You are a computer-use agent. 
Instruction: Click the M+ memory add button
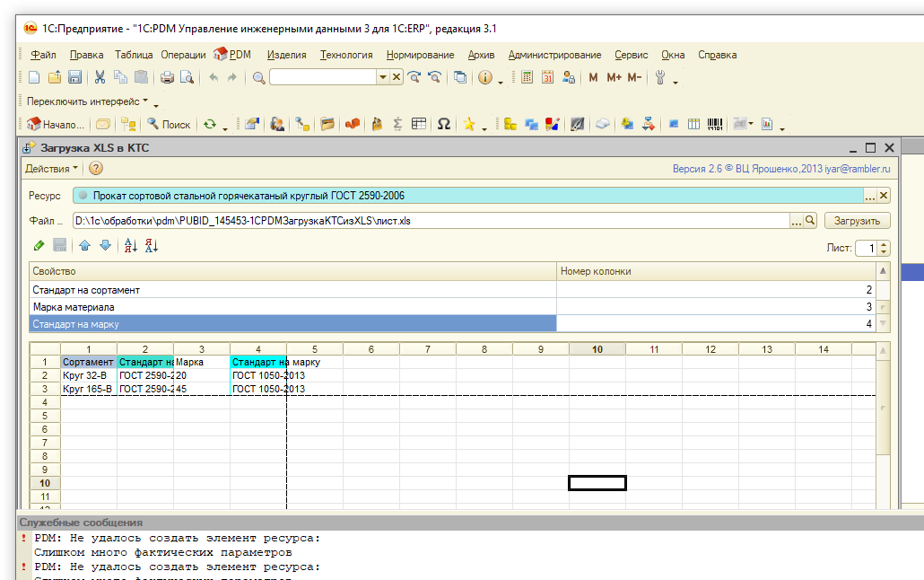[614, 77]
